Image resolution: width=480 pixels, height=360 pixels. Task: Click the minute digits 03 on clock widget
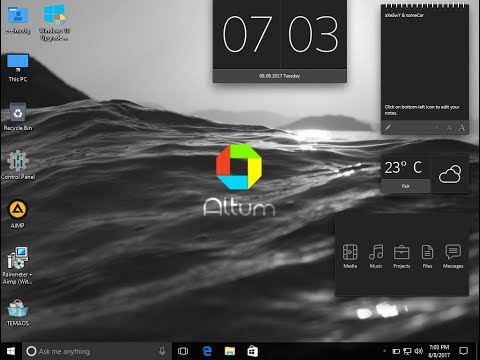[x=313, y=34]
